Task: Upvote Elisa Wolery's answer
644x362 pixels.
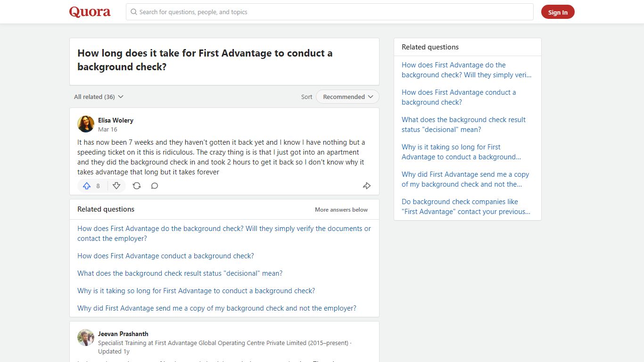Action: point(87,186)
